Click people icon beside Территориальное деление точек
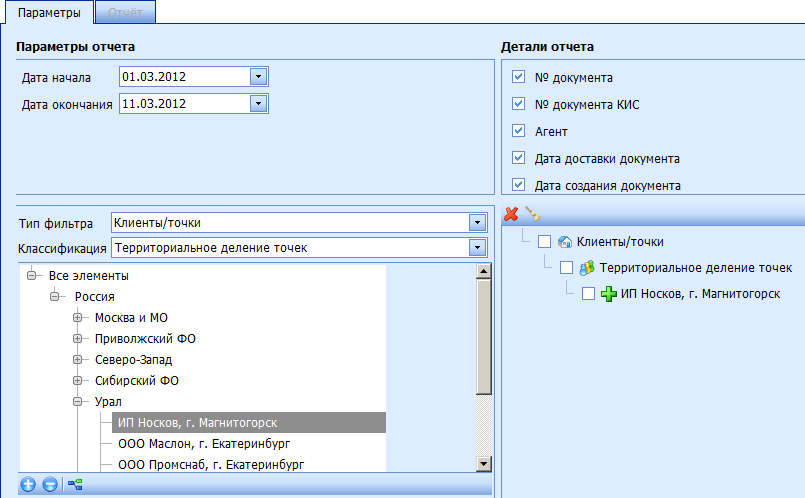805x498 pixels. pos(587,268)
